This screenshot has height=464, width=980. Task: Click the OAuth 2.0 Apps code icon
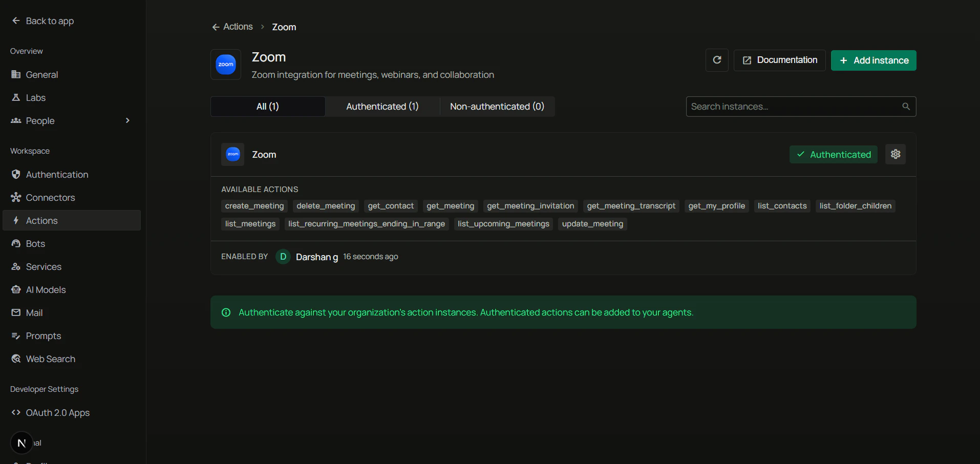point(16,412)
